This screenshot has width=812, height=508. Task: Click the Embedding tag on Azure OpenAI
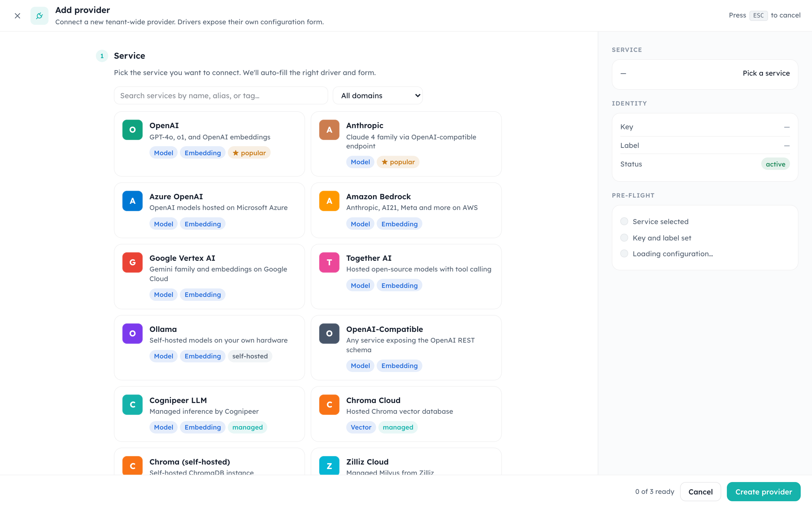coord(203,224)
